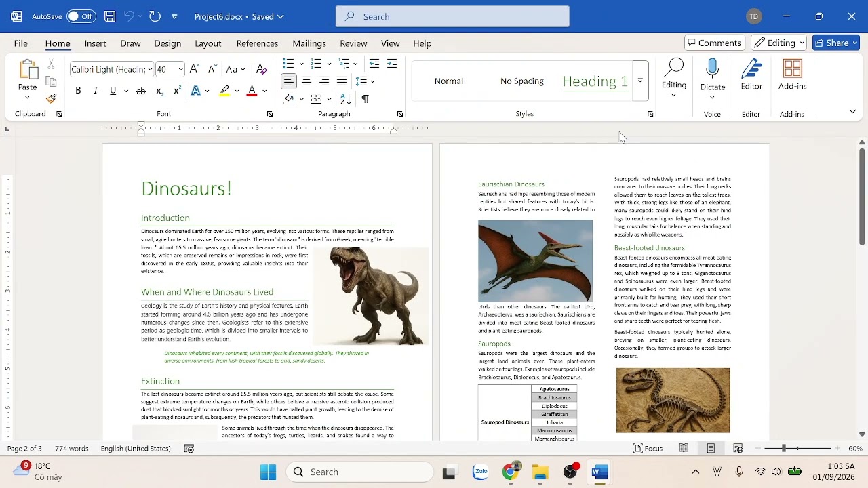This screenshot has height=488, width=868.
Task: Apply the Heading 1 style
Action: point(595,81)
